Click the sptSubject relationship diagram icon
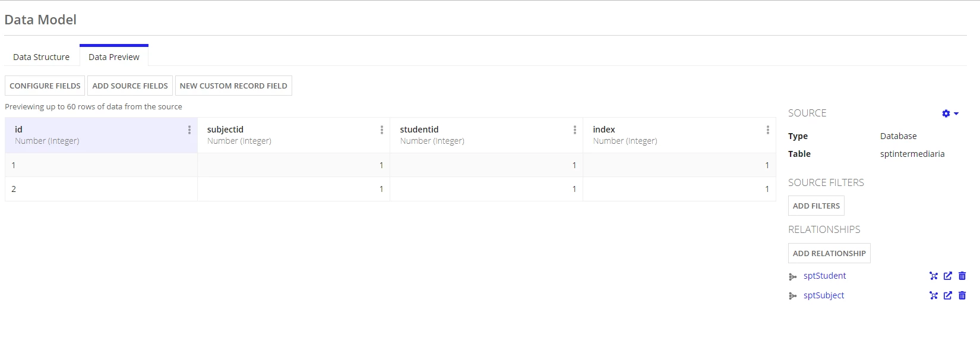The height and width of the screenshot is (350, 980). [934, 295]
